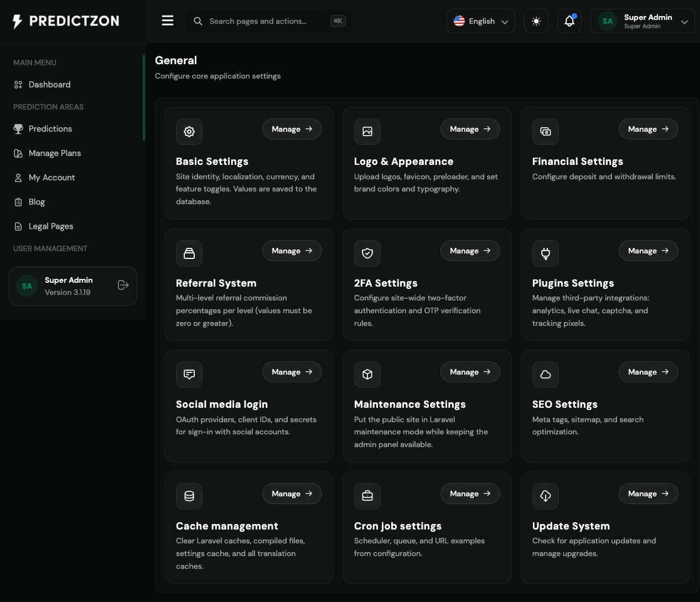Click the Cron job settings briefcase icon
This screenshot has height=602, width=700.
point(367,496)
